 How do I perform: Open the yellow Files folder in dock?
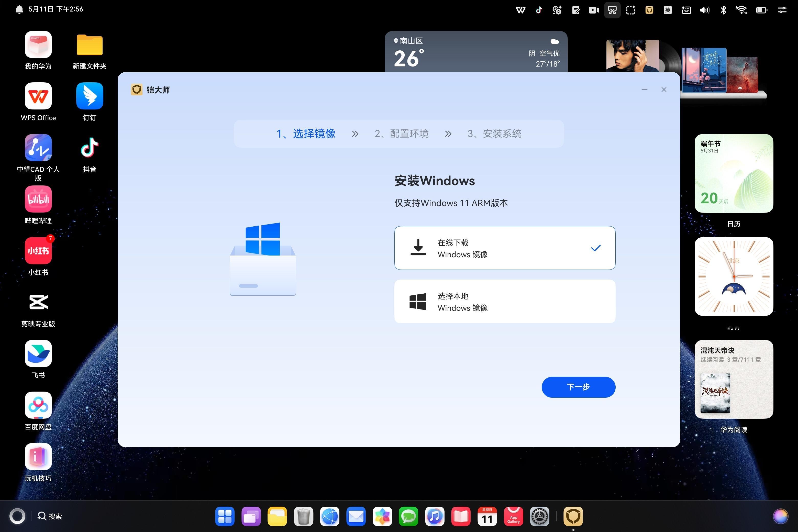(x=277, y=516)
